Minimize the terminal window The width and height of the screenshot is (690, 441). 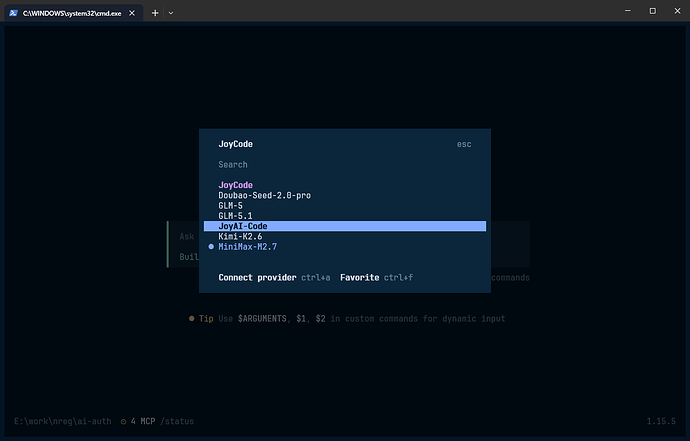tap(628, 11)
